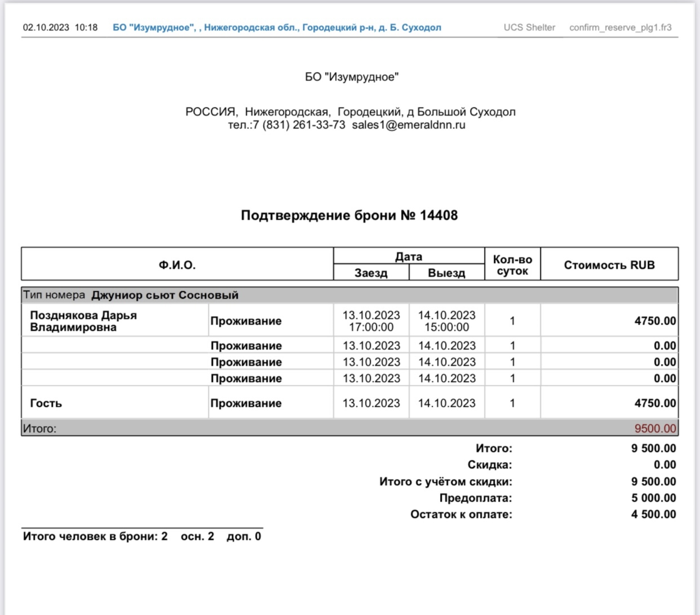Image resolution: width=700 pixels, height=615 pixels.
Task: Click Проживание in the Позднякова row
Action: click(x=246, y=321)
